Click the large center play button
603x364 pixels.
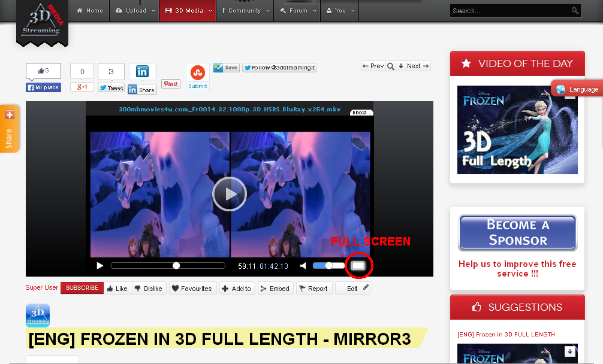[x=230, y=194]
